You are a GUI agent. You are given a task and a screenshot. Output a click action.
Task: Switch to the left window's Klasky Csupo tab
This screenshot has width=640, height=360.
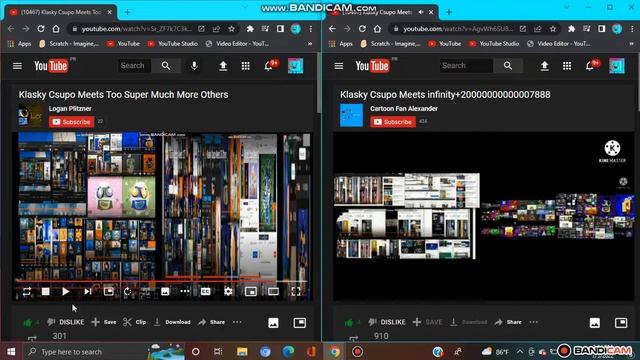[61, 12]
